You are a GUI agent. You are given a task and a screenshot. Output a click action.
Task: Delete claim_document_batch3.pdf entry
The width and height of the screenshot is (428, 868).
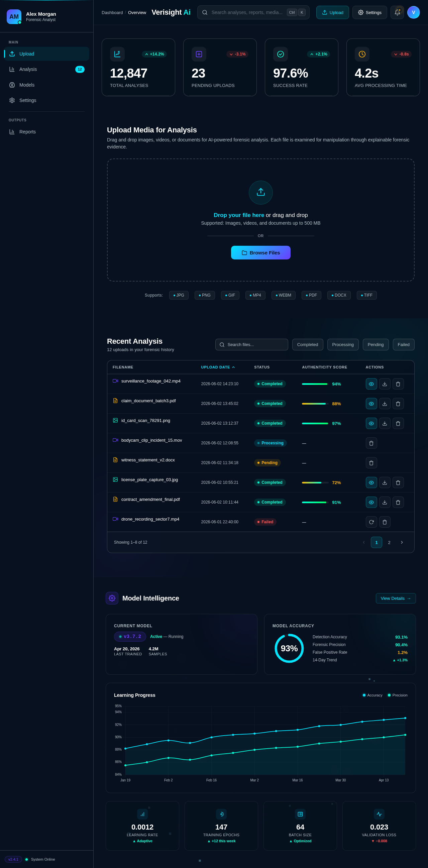[398, 404]
